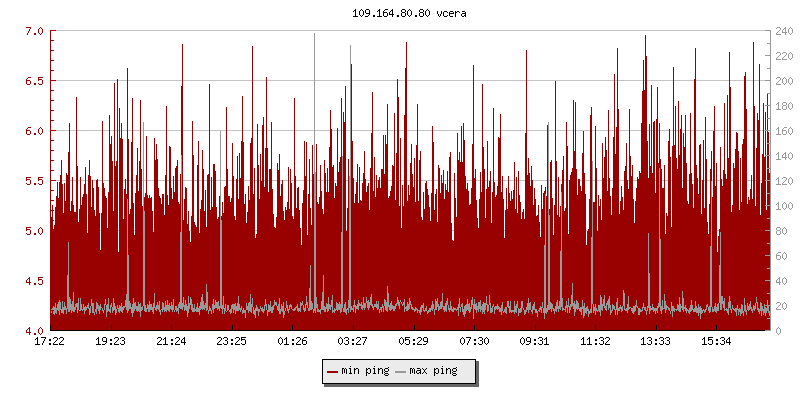800x400 pixels.
Task: Select the 01:26 time axis label
Action: [292, 342]
